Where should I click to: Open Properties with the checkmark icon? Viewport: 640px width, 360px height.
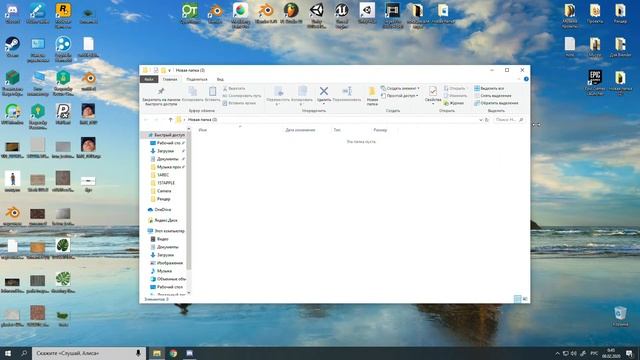point(433,91)
